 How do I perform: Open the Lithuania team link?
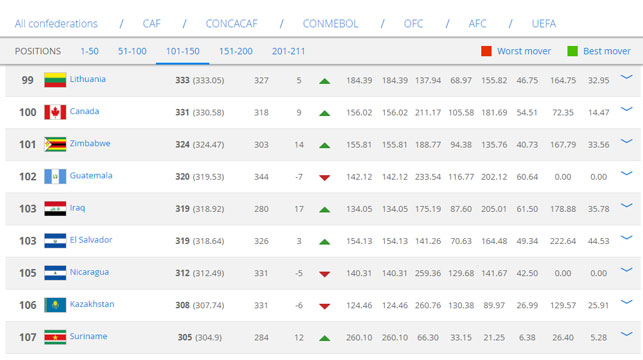point(87,79)
